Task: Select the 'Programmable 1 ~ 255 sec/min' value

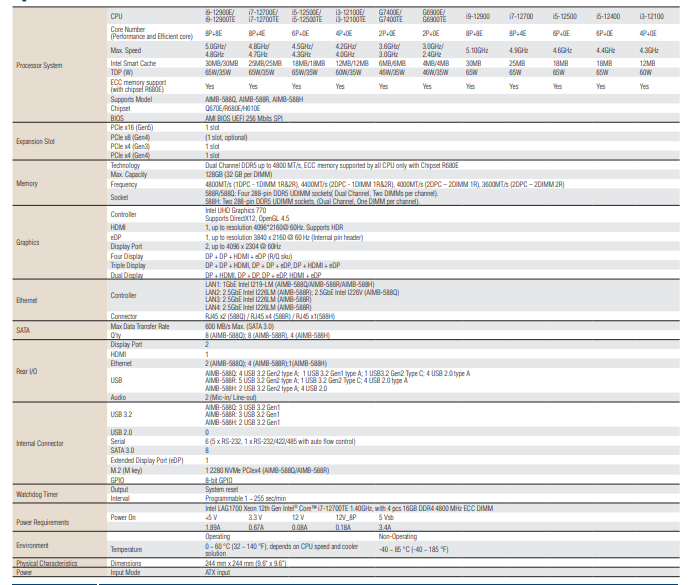Action: [x=245, y=499]
